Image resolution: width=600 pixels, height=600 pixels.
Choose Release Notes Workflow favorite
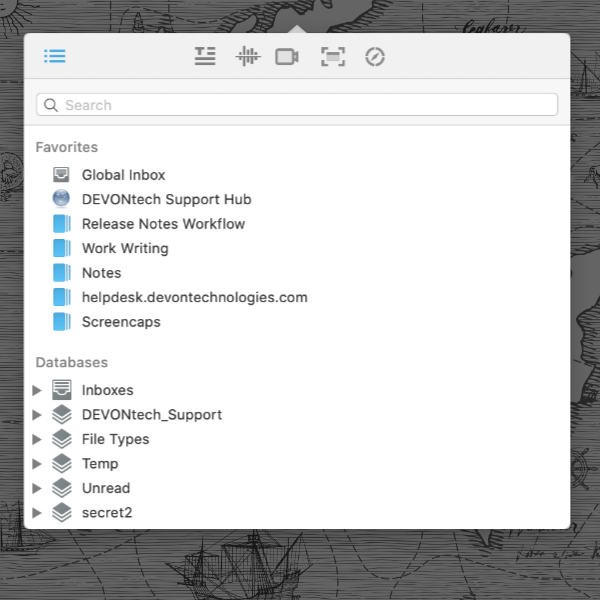click(x=163, y=224)
